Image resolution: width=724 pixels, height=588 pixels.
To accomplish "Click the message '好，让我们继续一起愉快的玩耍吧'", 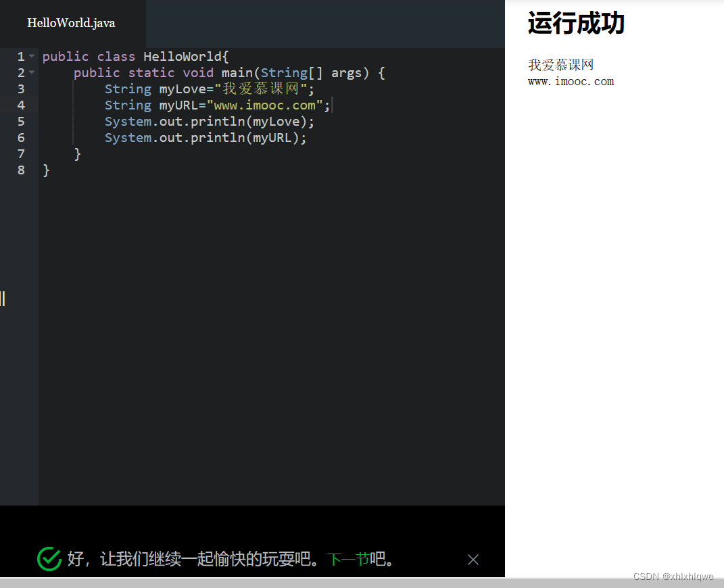I will click(193, 559).
